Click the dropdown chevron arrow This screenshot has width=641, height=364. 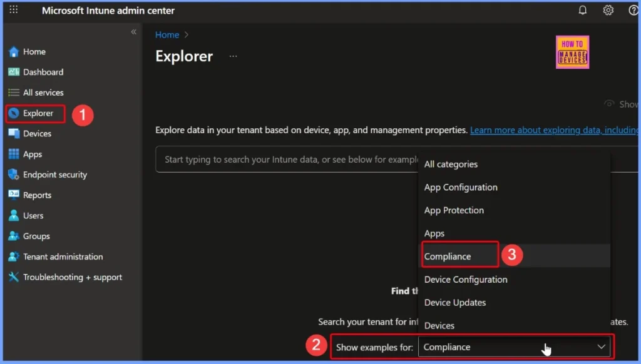tap(602, 347)
